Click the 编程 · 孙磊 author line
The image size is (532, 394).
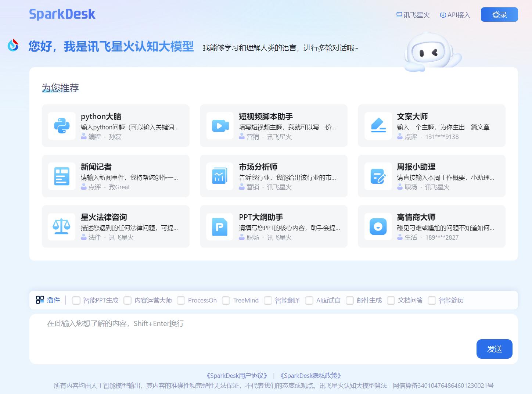point(101,137)
